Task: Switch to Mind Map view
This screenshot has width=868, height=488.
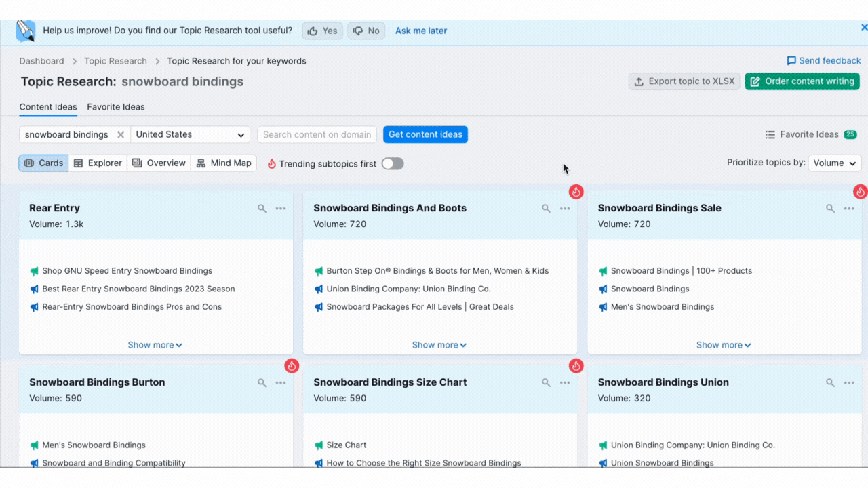Action: (224, 163)
